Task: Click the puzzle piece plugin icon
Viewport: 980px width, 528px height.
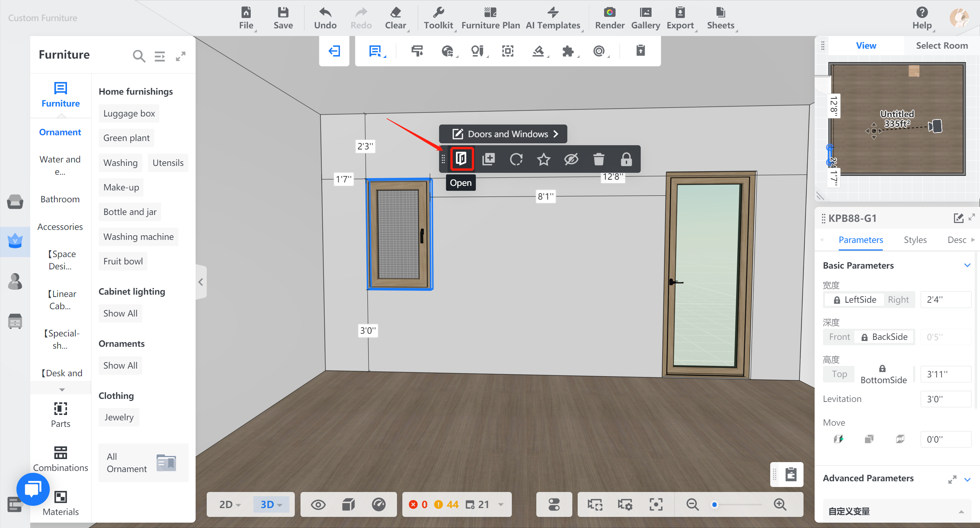Action: coord(568,51)
